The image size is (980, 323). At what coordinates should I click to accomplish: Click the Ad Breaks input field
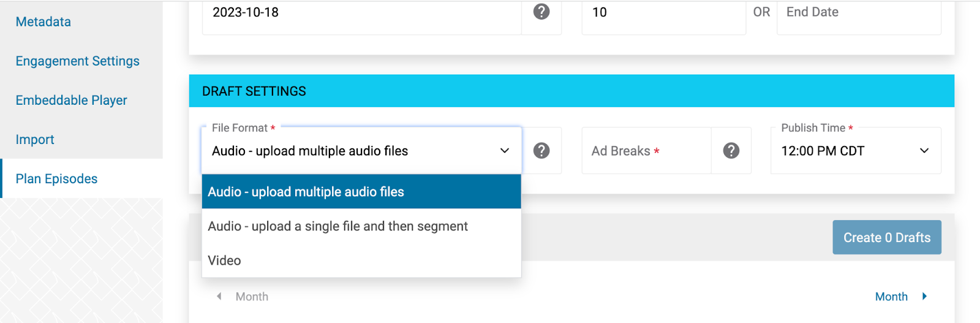(x=647, y=151)
